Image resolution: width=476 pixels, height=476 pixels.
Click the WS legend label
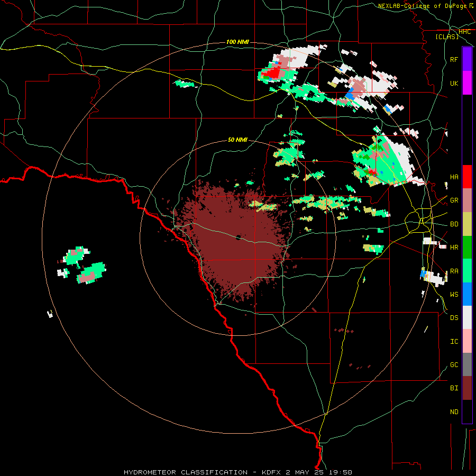454,294
